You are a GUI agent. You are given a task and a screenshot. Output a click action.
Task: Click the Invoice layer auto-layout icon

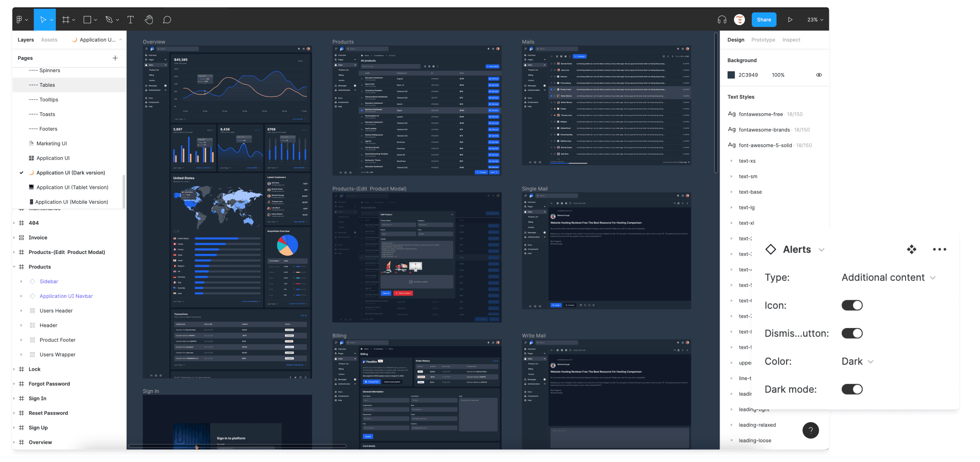coord(21,237)
